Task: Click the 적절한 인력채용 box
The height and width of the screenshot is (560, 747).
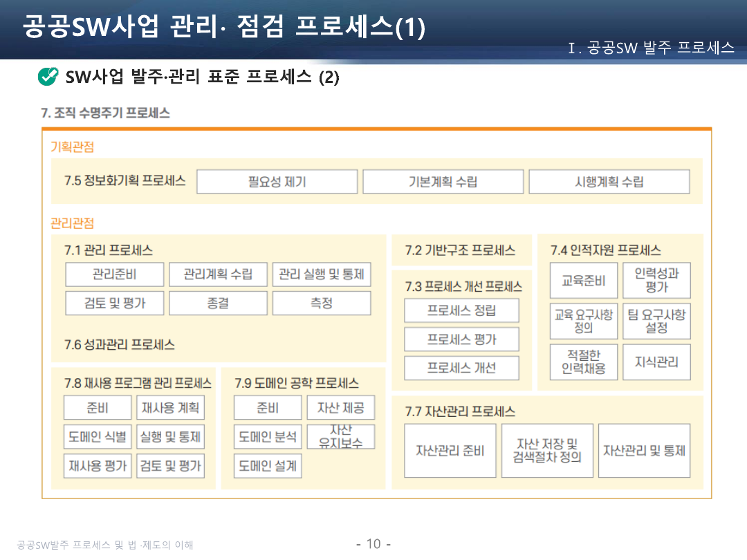Action: point(583,362)
